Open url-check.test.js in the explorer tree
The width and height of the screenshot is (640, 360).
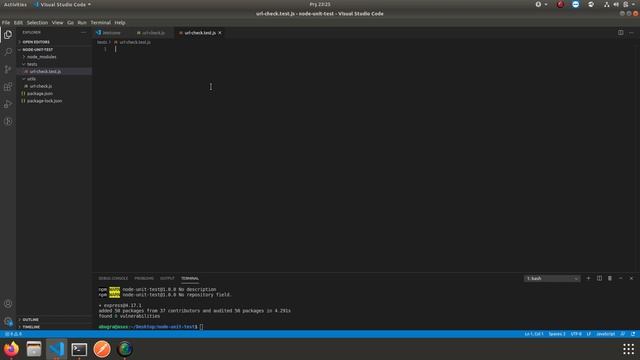pyautogui.click(x=45, y=71)
